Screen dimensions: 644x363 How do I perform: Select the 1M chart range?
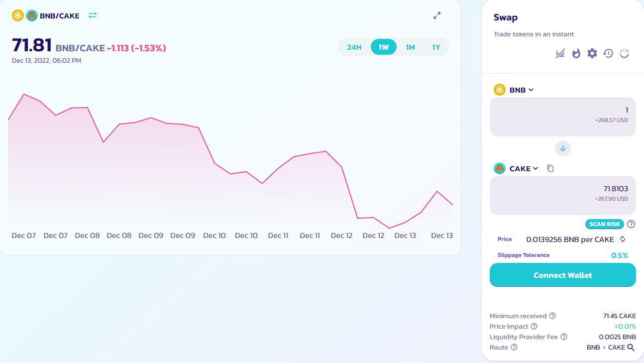pyautogui.click(x=410, y=47)
